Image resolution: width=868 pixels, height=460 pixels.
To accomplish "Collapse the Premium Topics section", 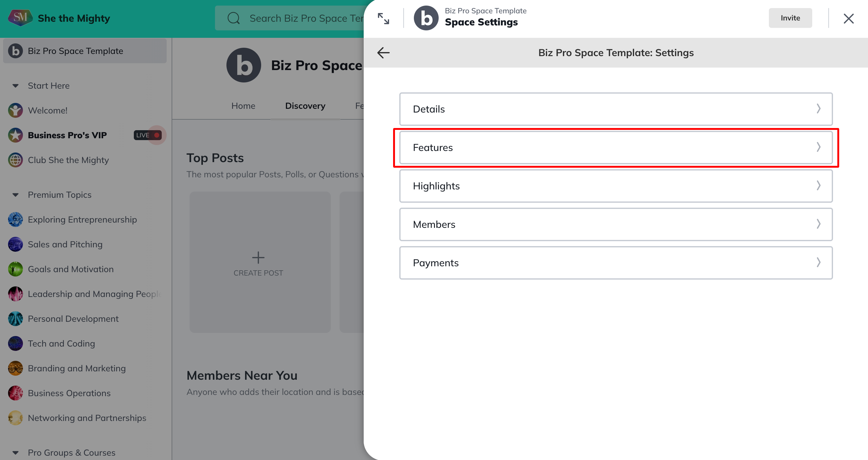I will pos(15,195).
